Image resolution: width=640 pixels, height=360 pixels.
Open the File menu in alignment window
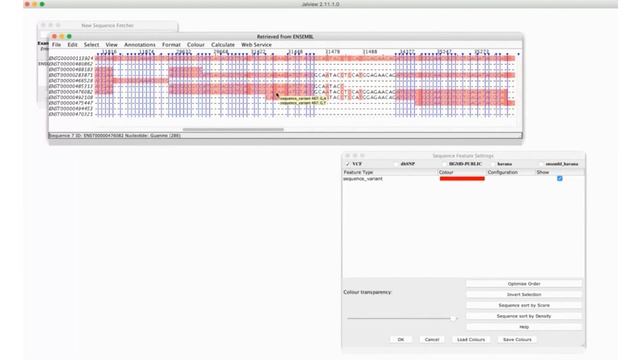56,44
